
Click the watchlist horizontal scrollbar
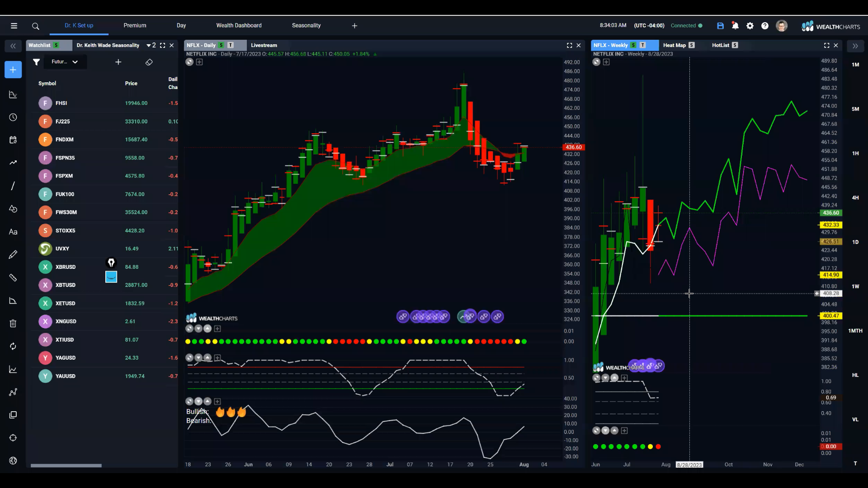[x=66, y=465]
